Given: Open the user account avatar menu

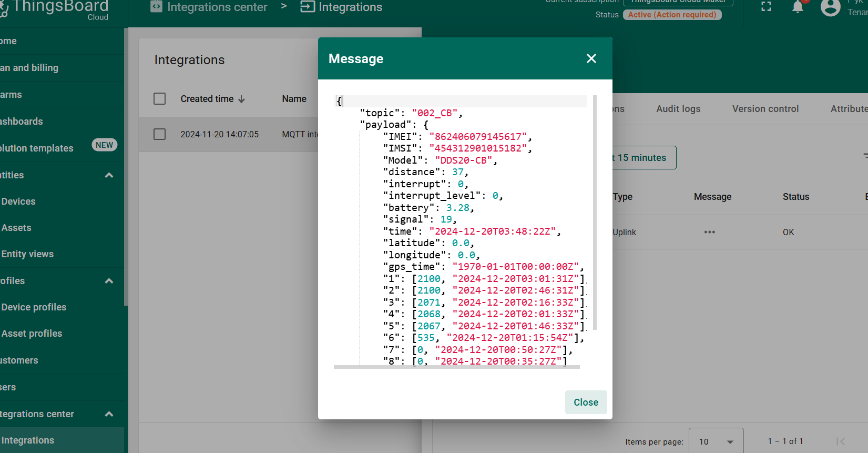Looking at the screenshot, I should coord(830,7).
